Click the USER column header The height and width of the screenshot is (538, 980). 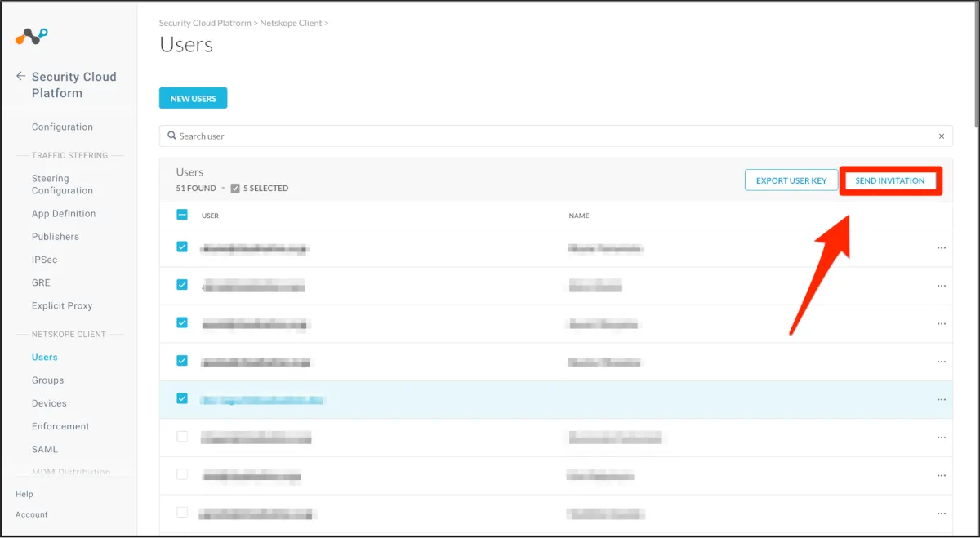pyautogui.click(x=210, y=216)
